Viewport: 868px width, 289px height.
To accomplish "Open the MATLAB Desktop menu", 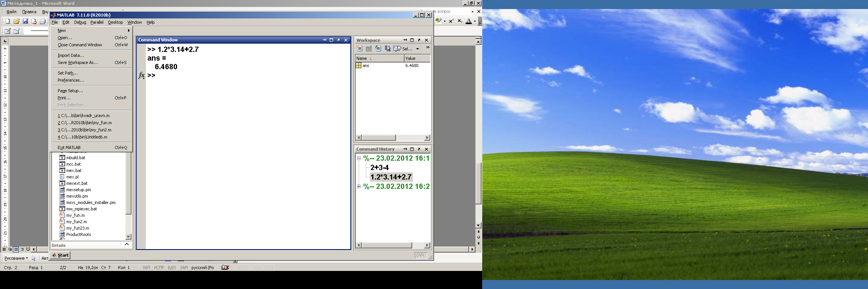I will [x=115, y=22].
